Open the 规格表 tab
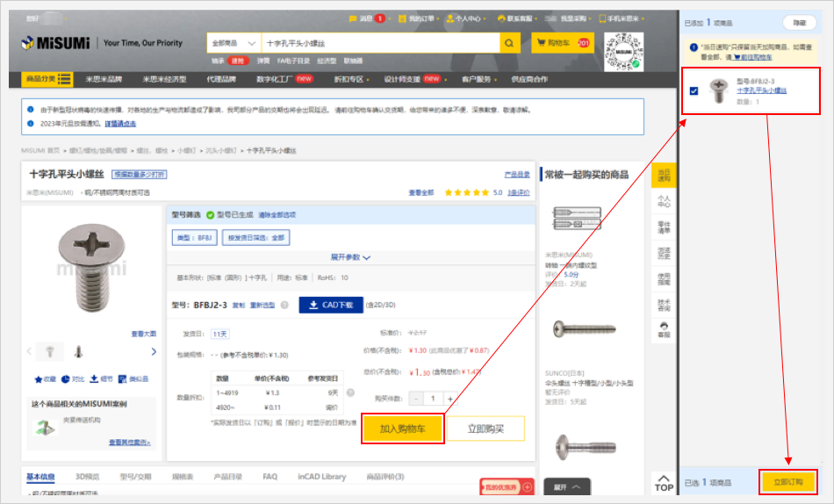The width and height of the screenshot is (834, 504). pyautogui.click(x=183, y=477)
